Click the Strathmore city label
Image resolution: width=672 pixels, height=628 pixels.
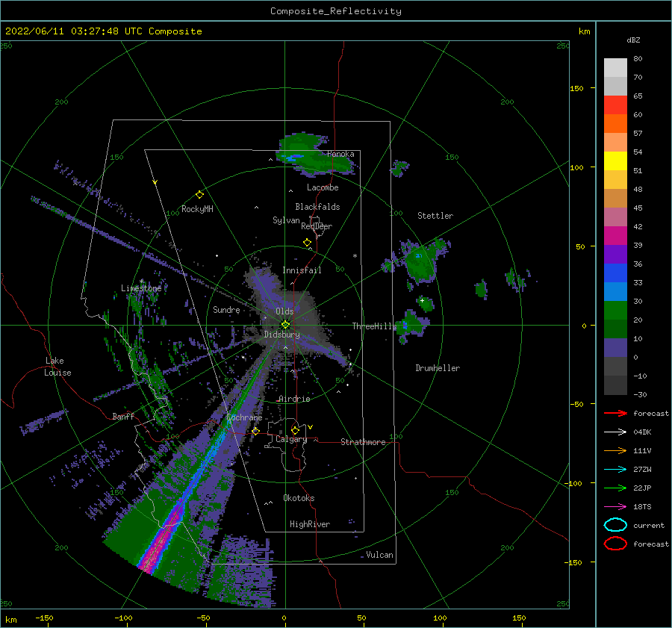click(363, 442)
